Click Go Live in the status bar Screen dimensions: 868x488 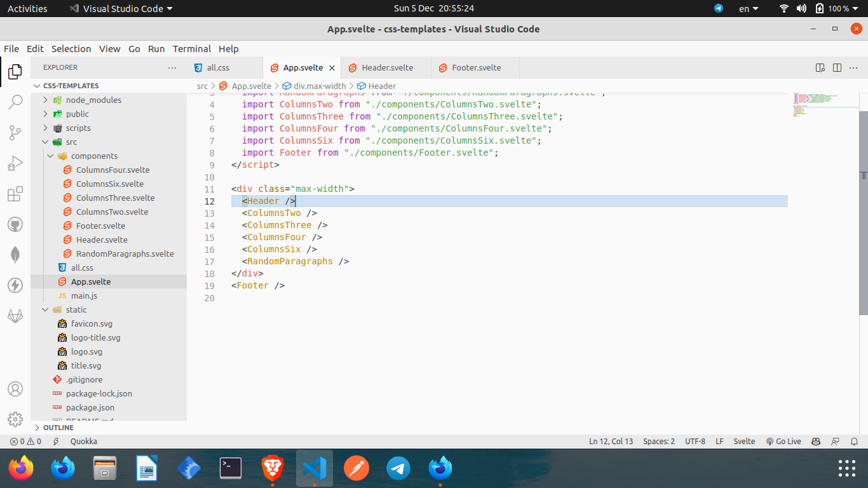(783, 441)
